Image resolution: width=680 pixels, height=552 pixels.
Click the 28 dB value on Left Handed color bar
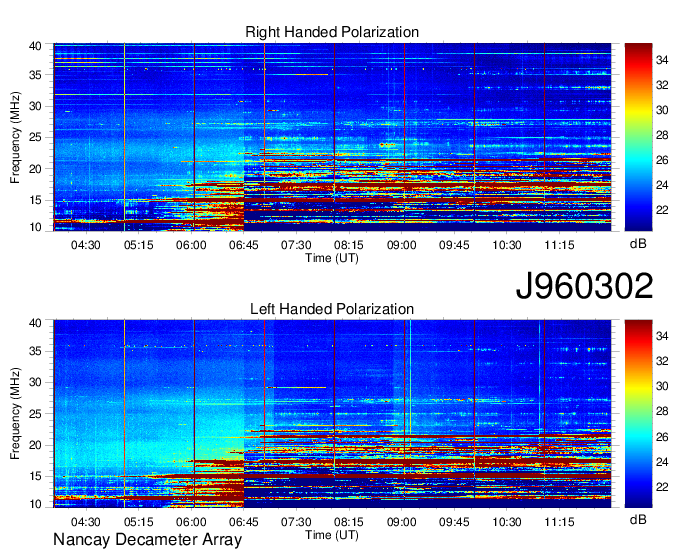tap(662, 411)
